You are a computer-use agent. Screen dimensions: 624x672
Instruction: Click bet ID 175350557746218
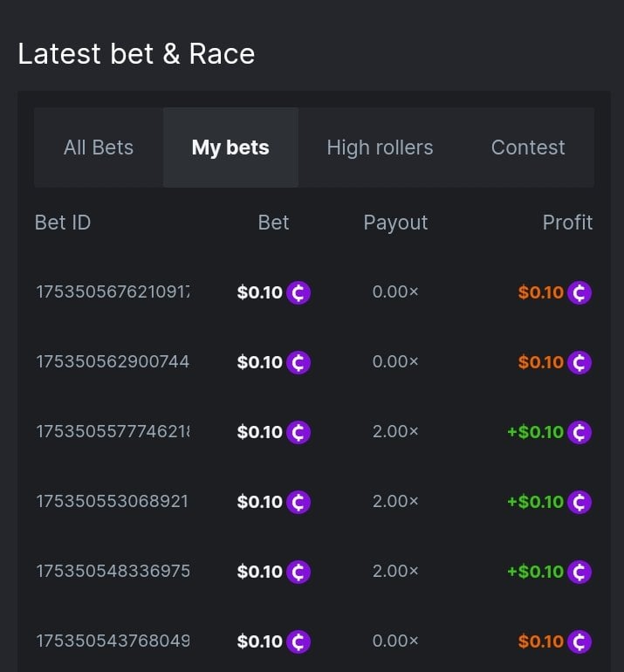[113, 432]
